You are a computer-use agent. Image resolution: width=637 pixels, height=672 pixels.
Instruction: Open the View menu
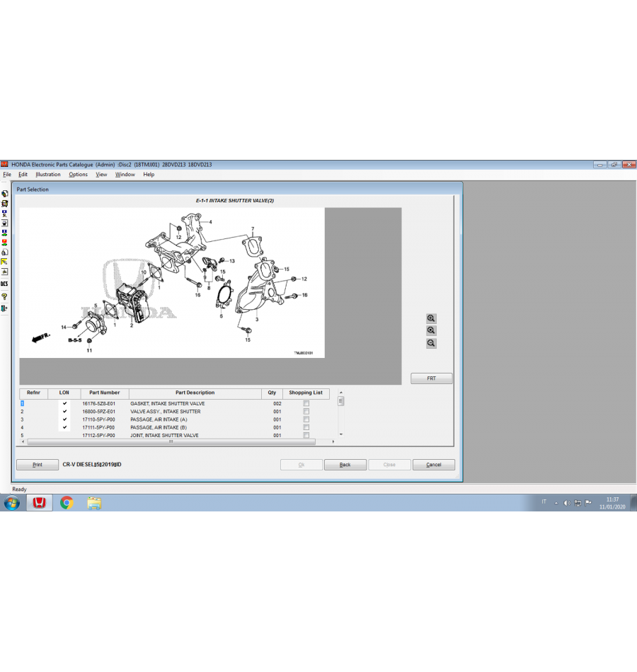click(x=101, y=175)
